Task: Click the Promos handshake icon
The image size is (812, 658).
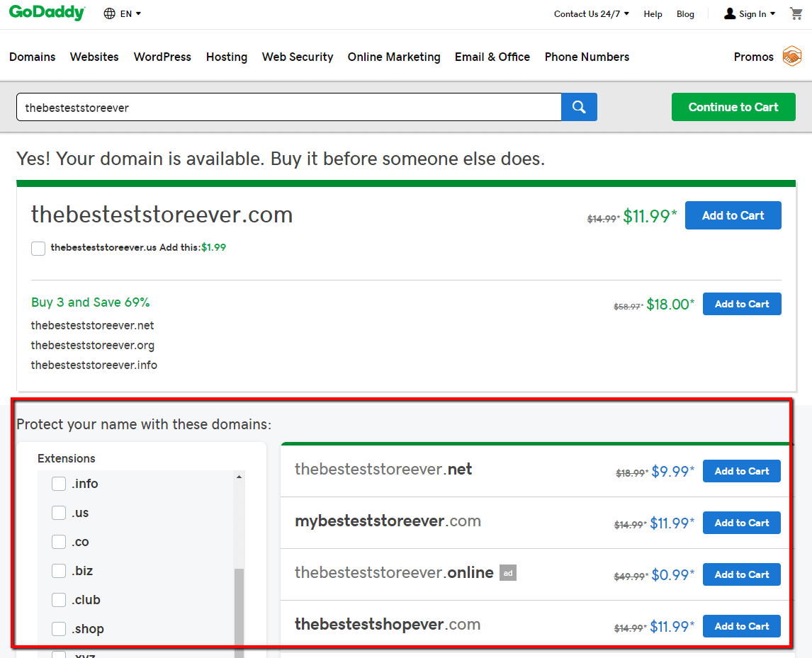Action: pos(792,56)
